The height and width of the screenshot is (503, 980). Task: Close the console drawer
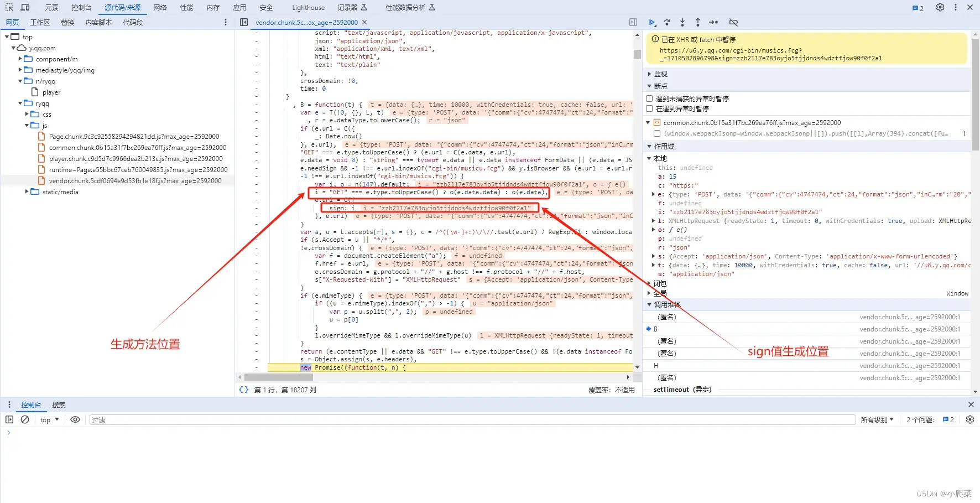pyautogui.click(x=971, y=405)
